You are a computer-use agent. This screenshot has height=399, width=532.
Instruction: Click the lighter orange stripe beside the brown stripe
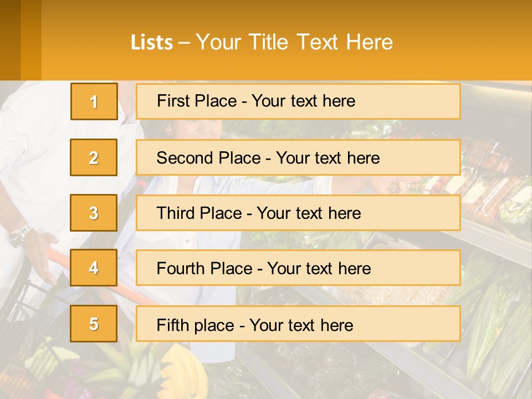[x=31, y=40]
